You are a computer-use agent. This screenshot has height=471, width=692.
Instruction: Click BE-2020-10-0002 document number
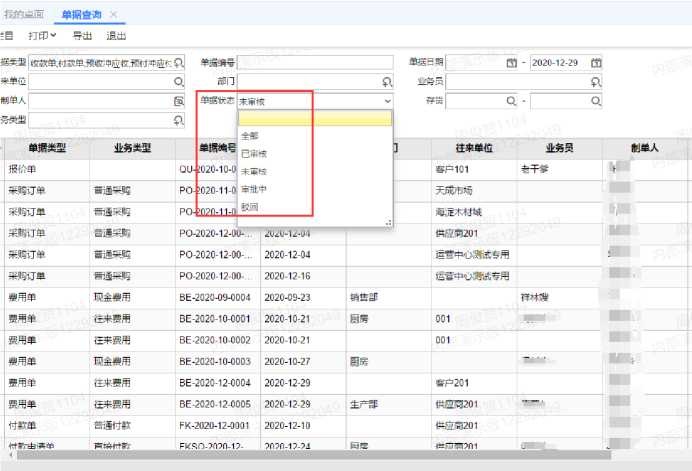point(215,340)
